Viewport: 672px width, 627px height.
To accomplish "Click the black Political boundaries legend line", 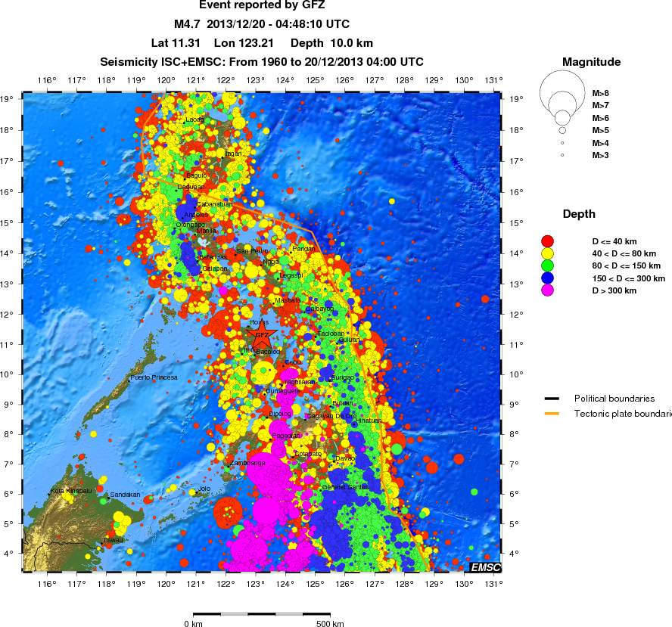I will (552, 399).
